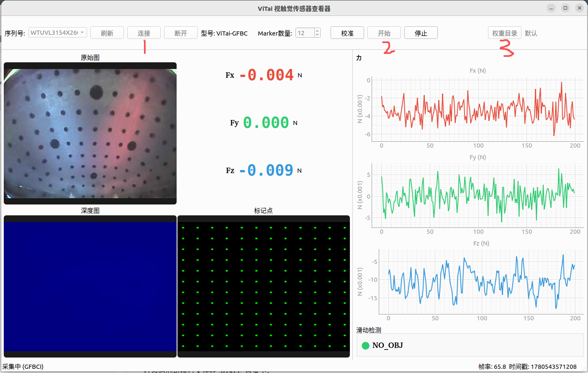Image resolution: width=588 pixels, height=373 pixels.
Task: Click the 校准 calibrate button
Action: [347, 33]
